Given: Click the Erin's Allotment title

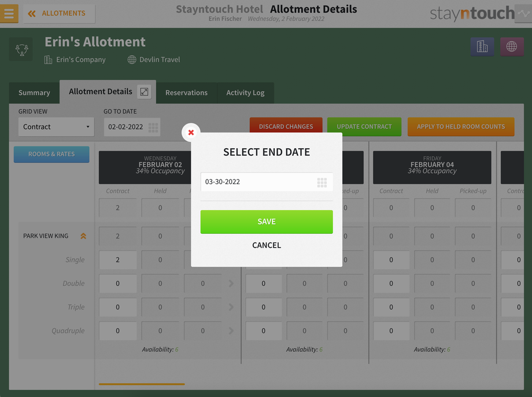Looking at the screenshot, I should click(95, 42).
